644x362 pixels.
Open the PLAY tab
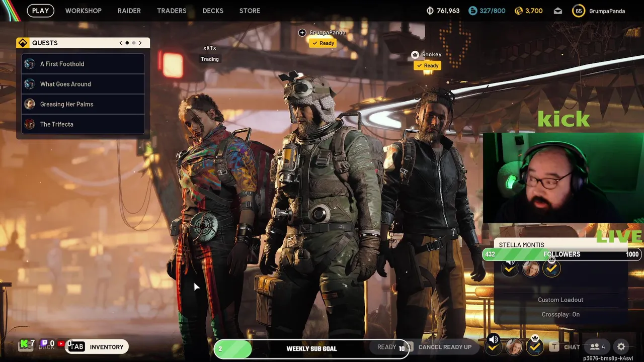(x=40, y=11)
